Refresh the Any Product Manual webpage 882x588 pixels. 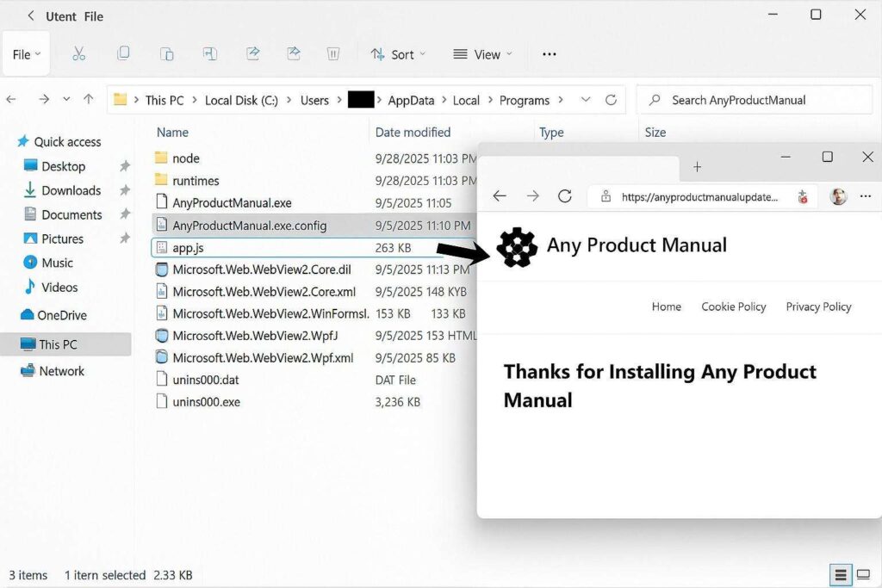pos(564,196)
